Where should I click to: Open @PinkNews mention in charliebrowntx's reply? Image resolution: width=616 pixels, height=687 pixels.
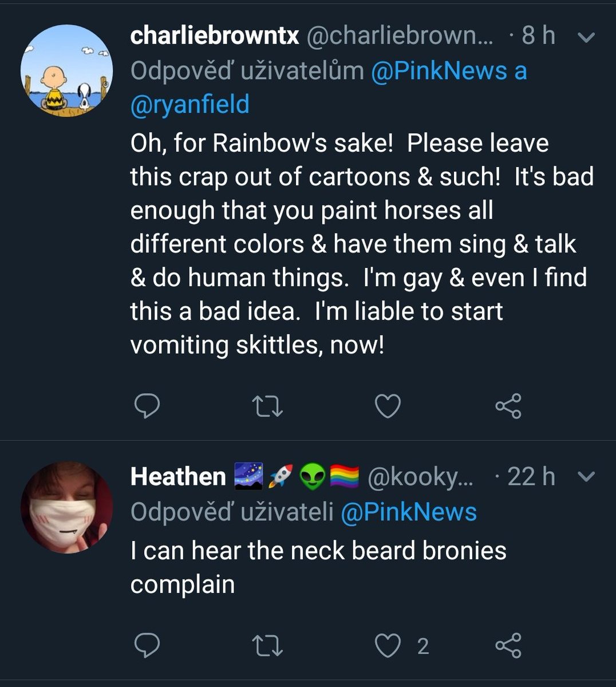(439, 71)
